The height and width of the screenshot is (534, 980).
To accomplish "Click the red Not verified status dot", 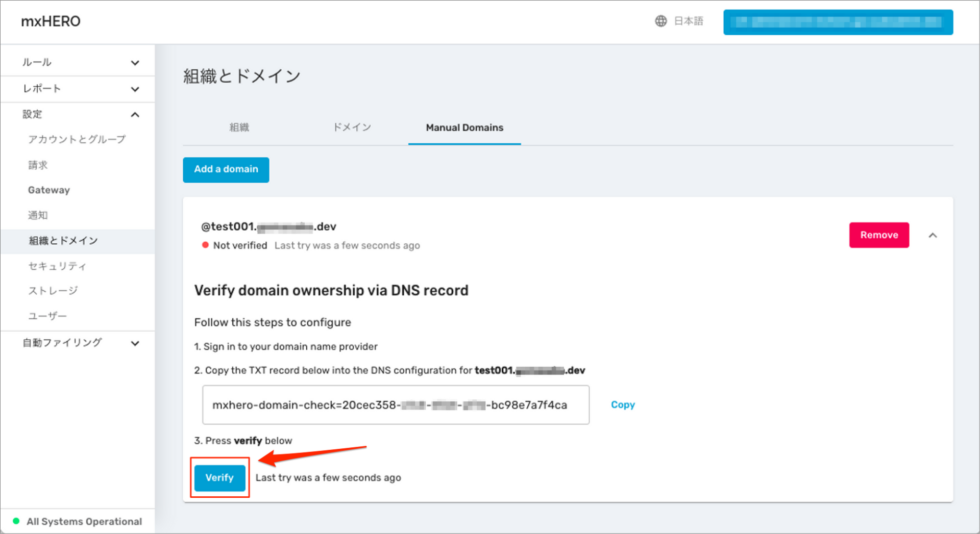I will click(205, 245).
